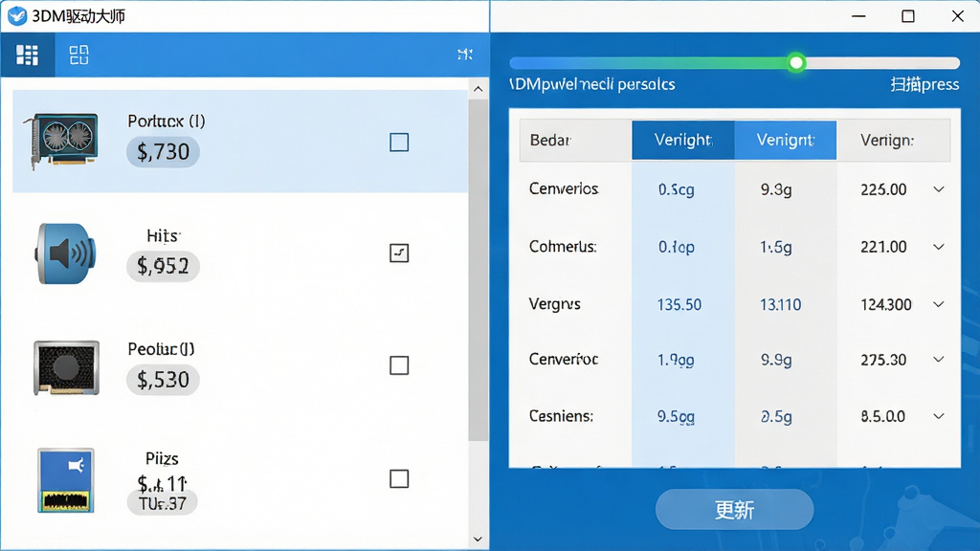Click the Cesniens row label

(561, 416)
